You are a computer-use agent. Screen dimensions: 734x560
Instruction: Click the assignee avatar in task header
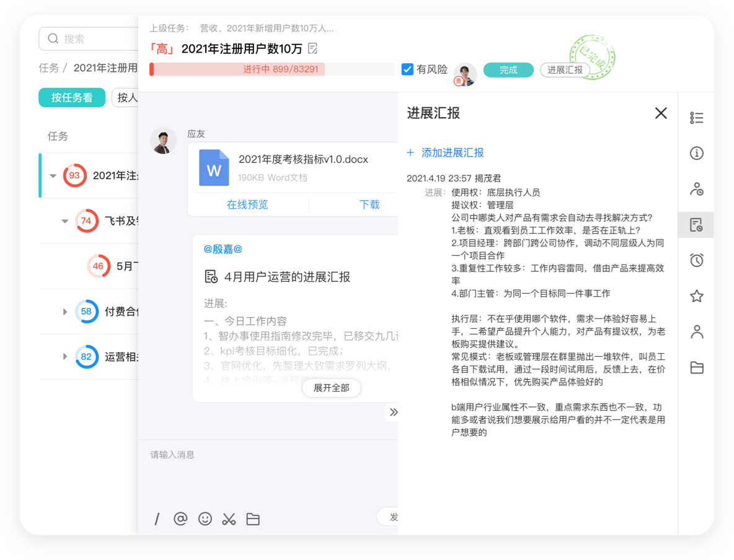pos(465,74)
